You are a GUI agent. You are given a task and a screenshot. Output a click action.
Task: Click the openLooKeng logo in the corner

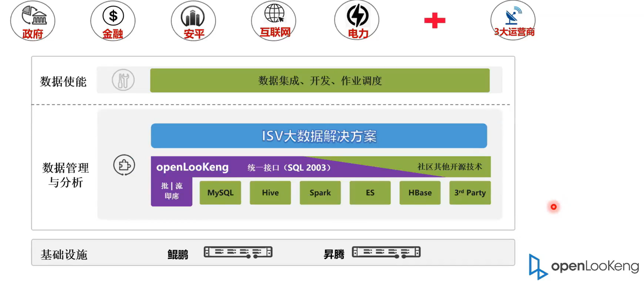tap(584, 266)
